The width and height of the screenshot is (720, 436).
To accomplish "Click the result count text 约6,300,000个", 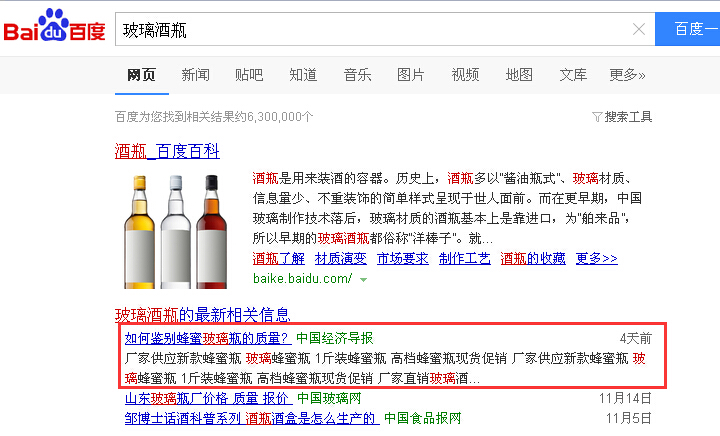I will pos(280,117).
